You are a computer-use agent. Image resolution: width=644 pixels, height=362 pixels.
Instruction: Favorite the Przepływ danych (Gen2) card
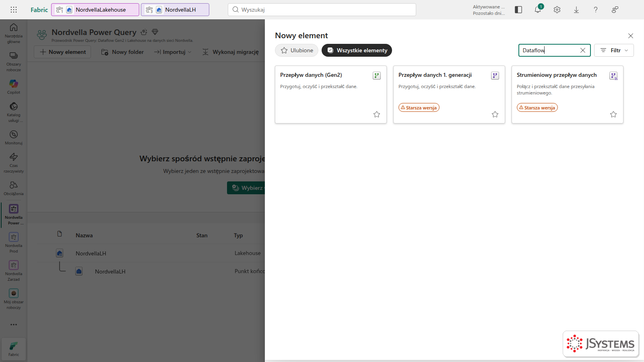pos(377,114)
